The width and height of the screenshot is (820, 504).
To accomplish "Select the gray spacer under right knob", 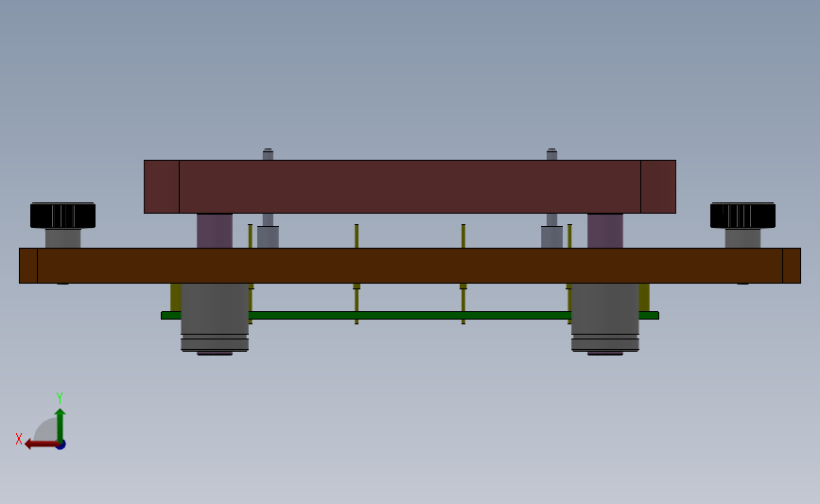I will coord(742,238).
